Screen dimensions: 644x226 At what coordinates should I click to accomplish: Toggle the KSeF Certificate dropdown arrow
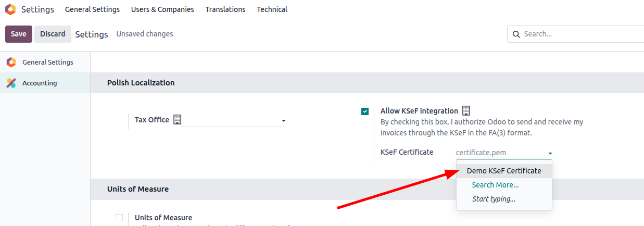pyautogui.click(x=550, y=154)
